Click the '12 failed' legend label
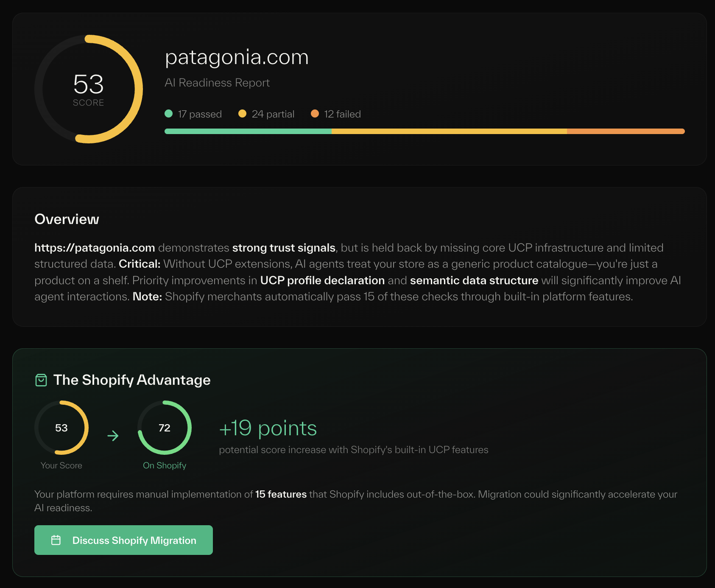Screen dimensions: 715x588 (x=342, y=114)
